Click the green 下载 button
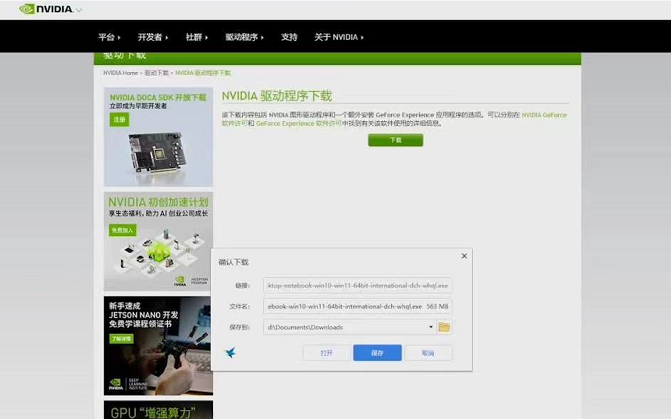The image size is (671, 419). [395, 140]
